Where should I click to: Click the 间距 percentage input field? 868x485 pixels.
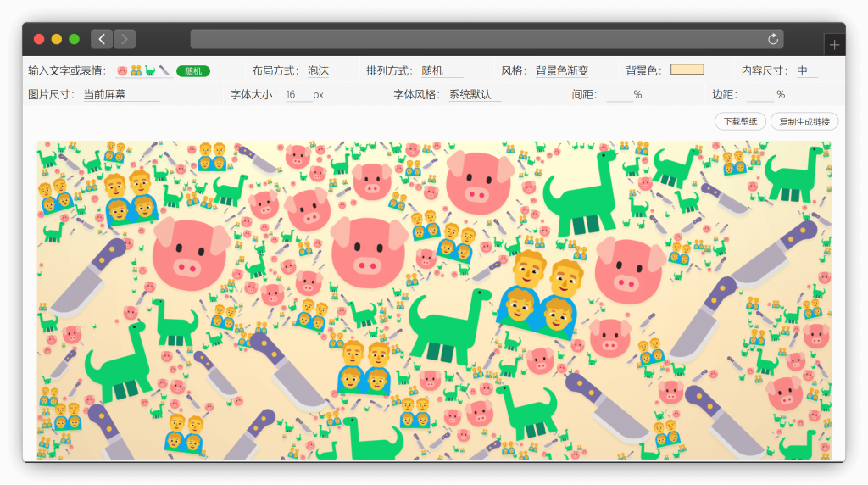point(620,95)
